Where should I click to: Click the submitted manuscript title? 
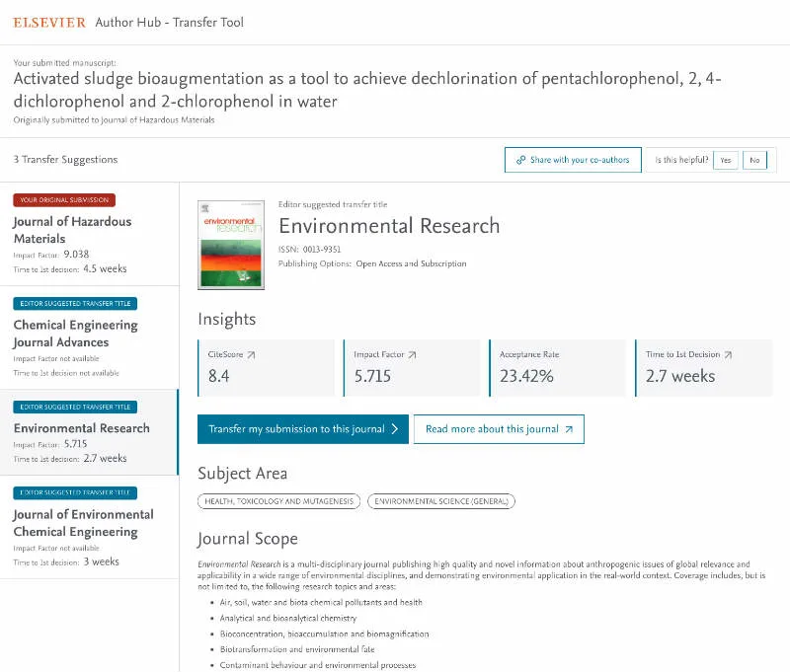pos(367,90)
